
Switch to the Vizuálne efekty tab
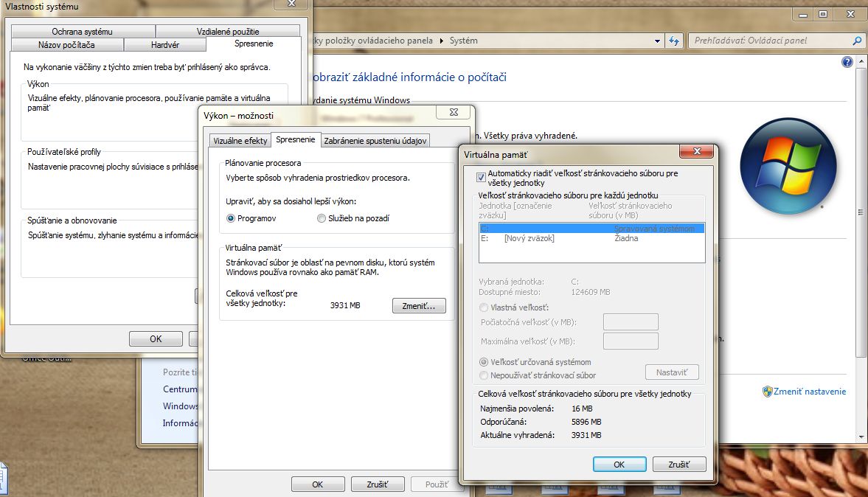point(240,141)
